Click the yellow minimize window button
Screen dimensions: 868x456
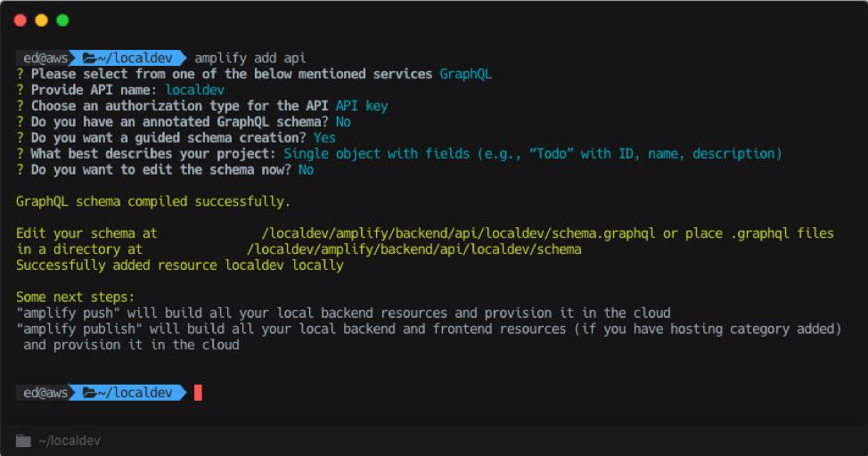click(42, 20)
